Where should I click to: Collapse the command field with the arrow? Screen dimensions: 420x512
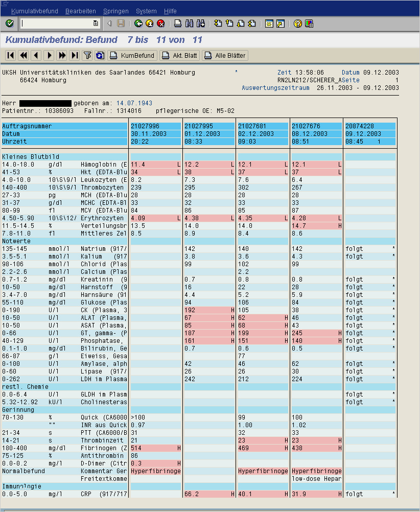[109, 24]
